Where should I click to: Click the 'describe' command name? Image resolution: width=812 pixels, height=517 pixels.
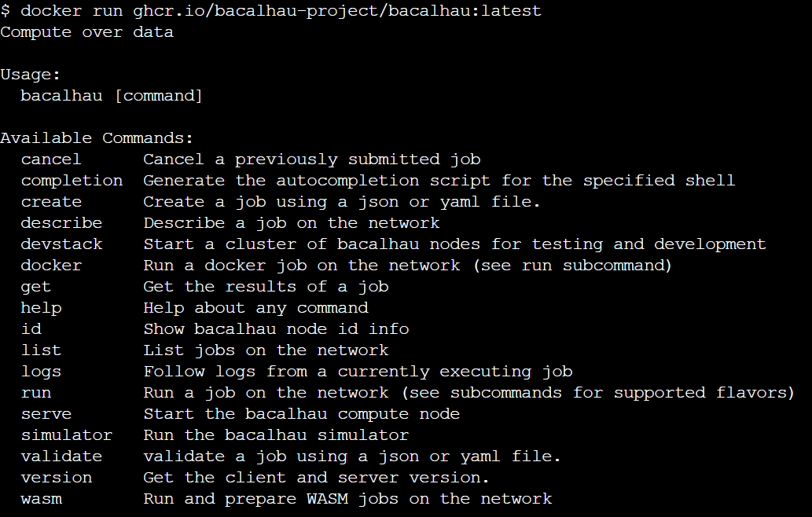coord(61,223)
